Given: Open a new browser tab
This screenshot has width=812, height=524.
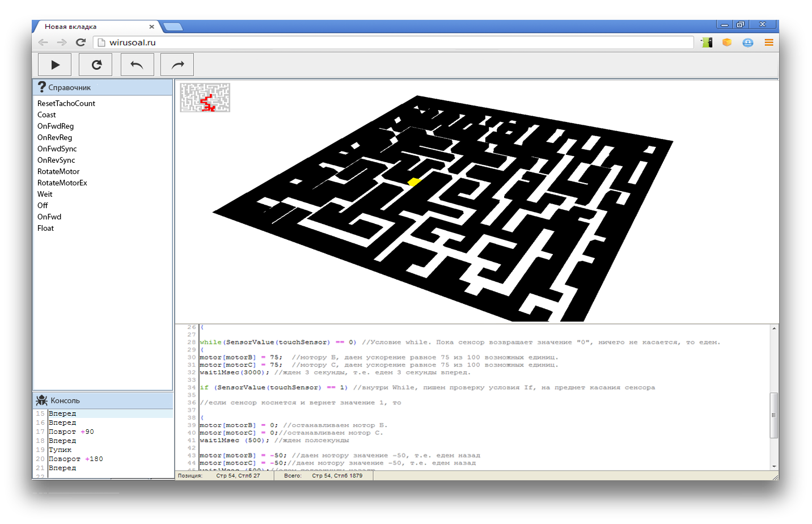Looking at the screenshot, I should [172, 27].
